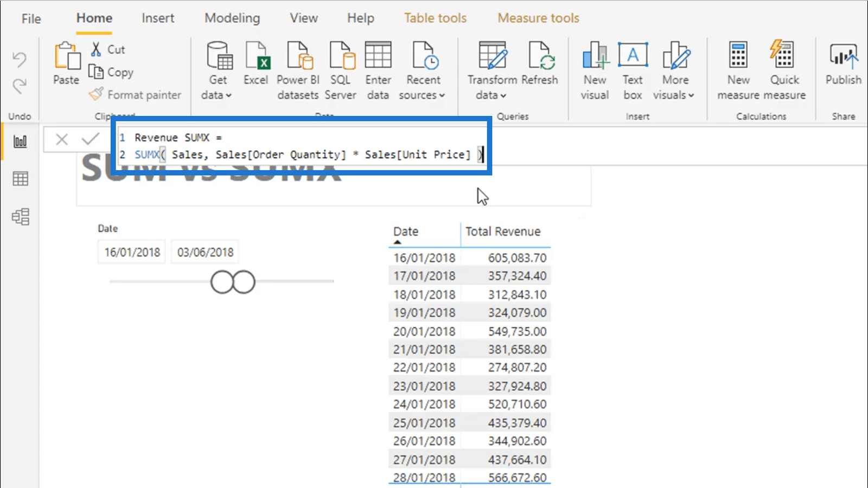Select the 26/01/2018 date cell
Image resolution: width=868 pixels, height=488 pixels.
point(424,441)
